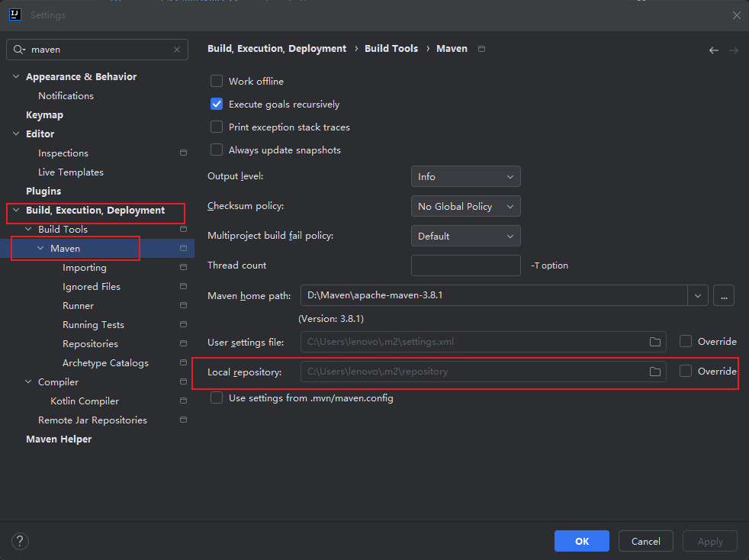Click project icon next to Running Tests
The width and height of the screenshot is (749, 560).
coord(183,325)
